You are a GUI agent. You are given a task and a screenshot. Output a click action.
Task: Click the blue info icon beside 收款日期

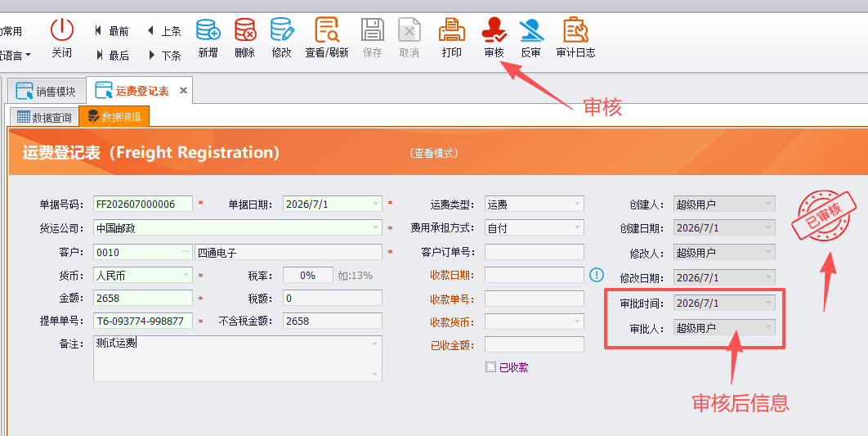point(596,274)
